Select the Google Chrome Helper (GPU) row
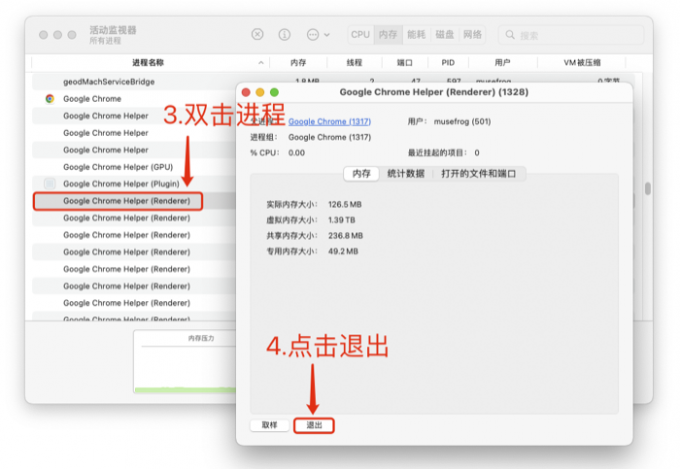Screen dimensions: 680x469 pyautogui.click(x=134, y=167)
